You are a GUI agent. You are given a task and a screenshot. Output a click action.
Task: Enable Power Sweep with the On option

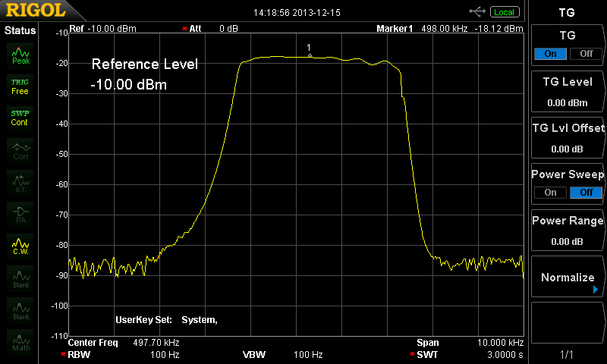click(x=550, y=192)
